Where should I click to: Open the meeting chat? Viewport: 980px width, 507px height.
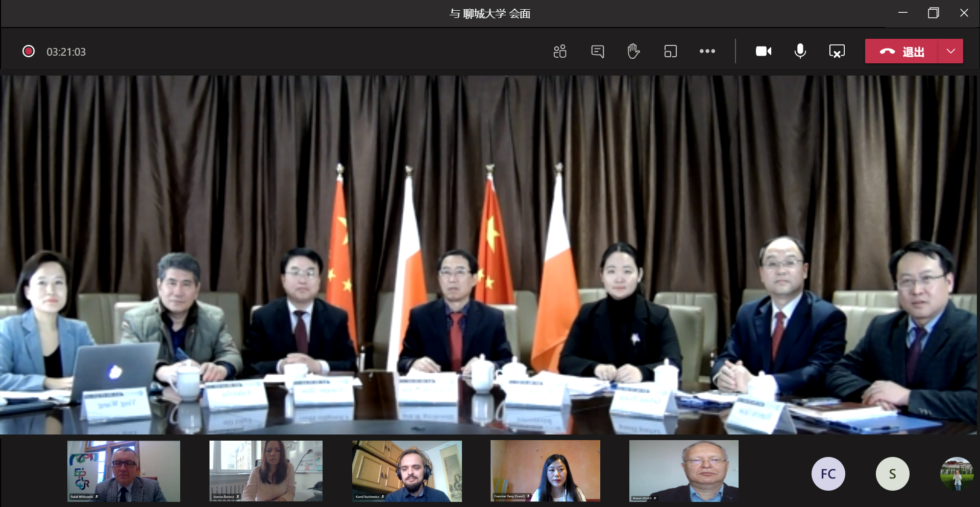point(597,51)
